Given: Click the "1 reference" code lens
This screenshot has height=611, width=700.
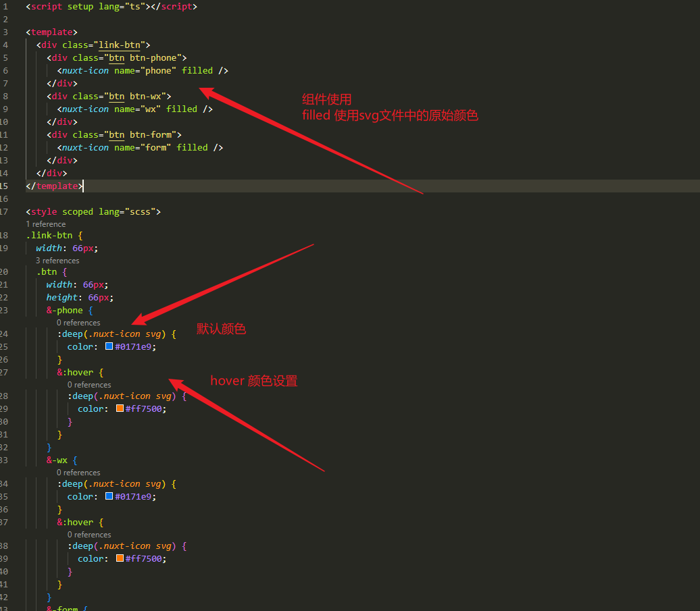Looking at the screenshot, I should click(45, 224).
